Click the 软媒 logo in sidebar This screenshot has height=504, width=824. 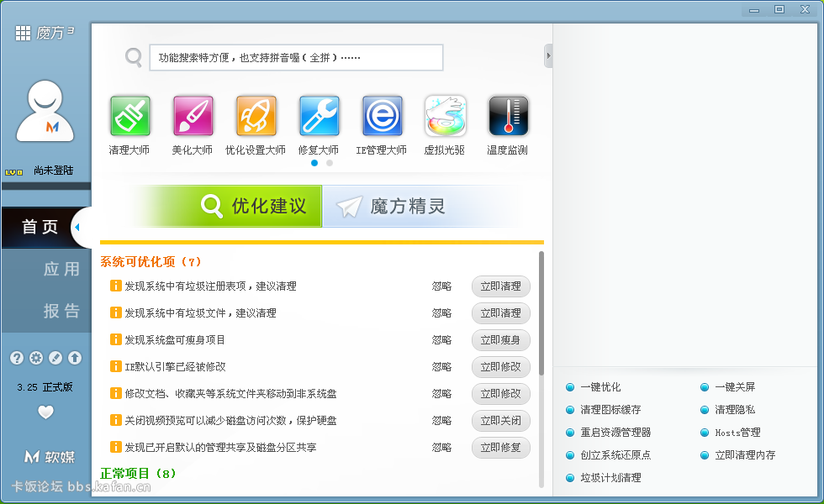pos(50,457)
